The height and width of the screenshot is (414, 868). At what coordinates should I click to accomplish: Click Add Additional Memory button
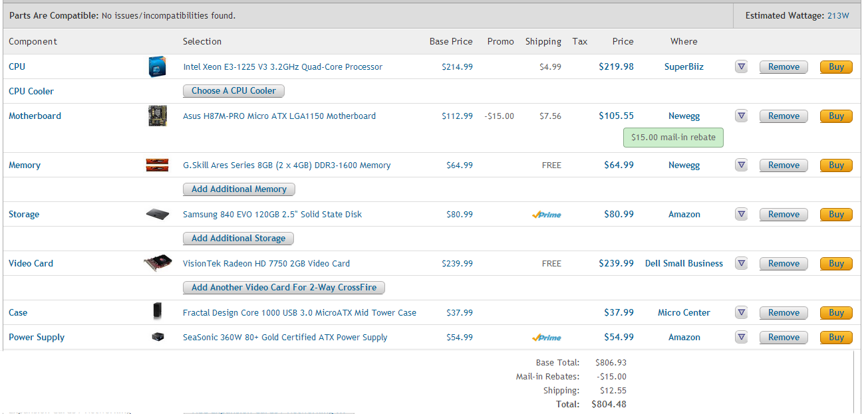click(239, 189)
